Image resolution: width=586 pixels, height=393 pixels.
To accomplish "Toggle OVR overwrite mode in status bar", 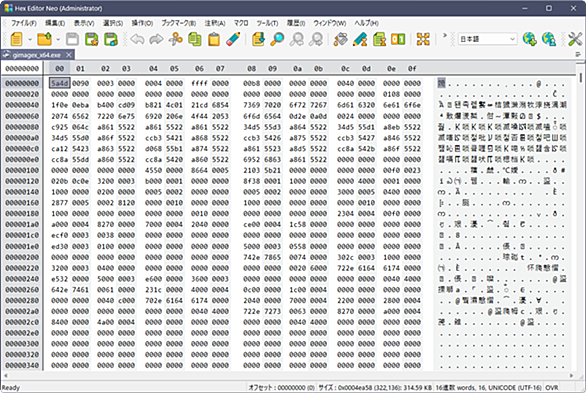I will [552, 388].
